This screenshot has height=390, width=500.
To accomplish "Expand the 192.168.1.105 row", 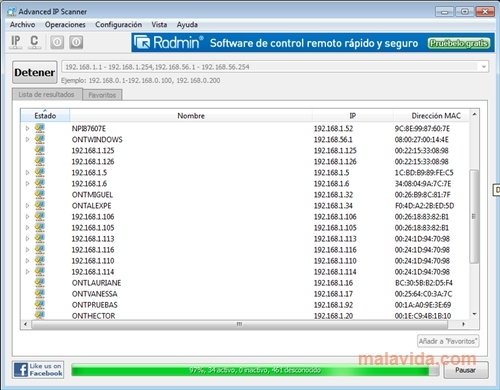I will tap(27, 227).
